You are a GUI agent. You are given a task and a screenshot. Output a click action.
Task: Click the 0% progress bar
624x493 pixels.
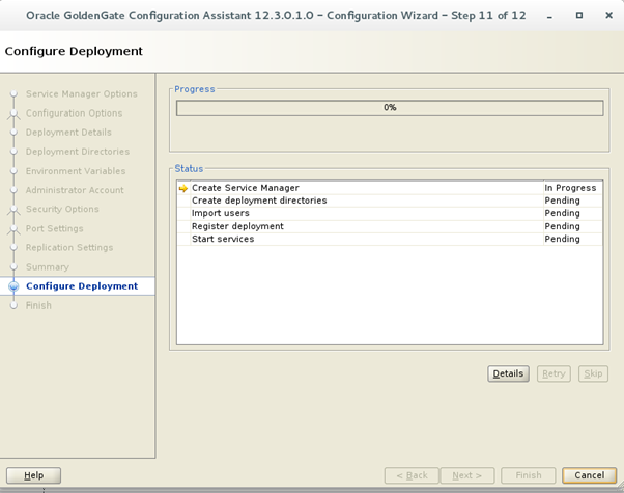(390, 108)
